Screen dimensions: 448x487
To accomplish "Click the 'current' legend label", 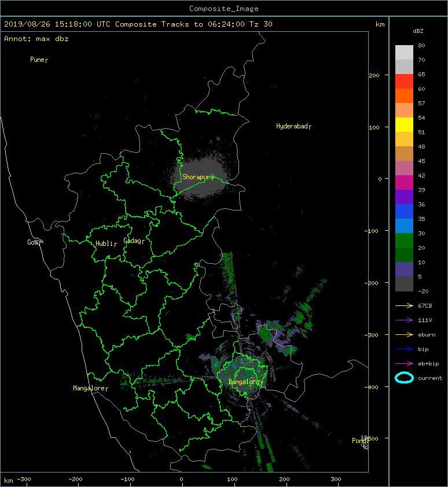I will click(430, 378).
